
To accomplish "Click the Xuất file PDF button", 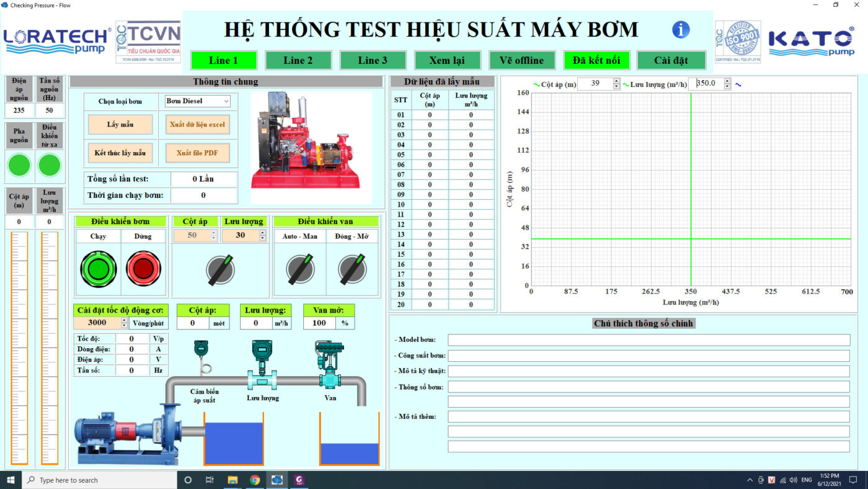I will point(198,153).
